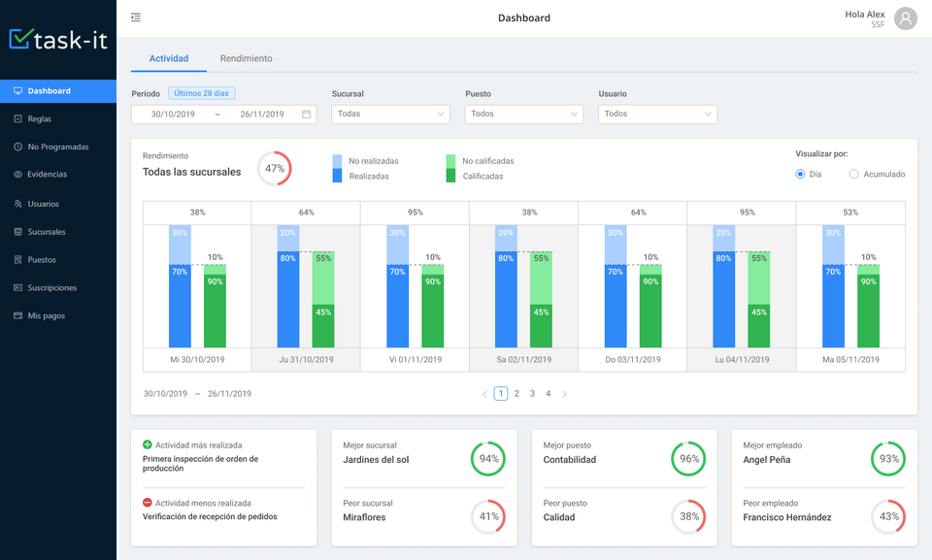Viewport: 932px width, 560px height.
Task: Click the Lu 04/11/2019 chart column label
Action: pyautogui.click(x=742, y=360)
